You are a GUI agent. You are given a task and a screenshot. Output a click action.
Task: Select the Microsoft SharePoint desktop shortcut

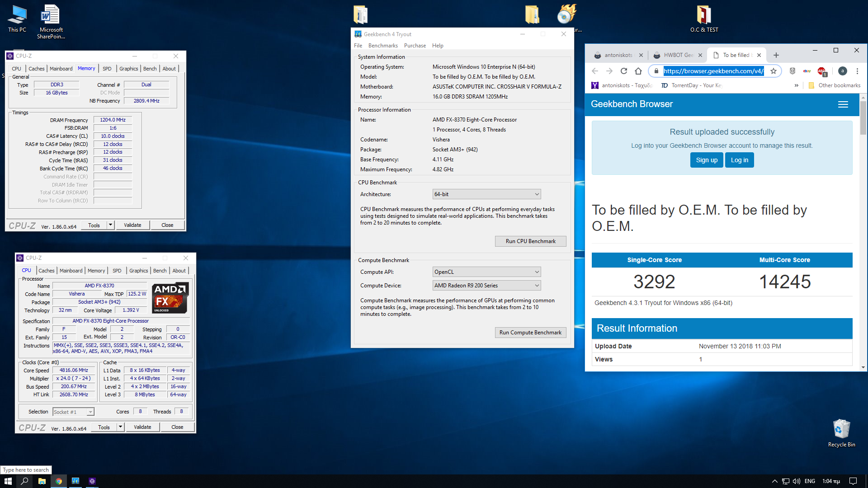(x=51, y=22)
